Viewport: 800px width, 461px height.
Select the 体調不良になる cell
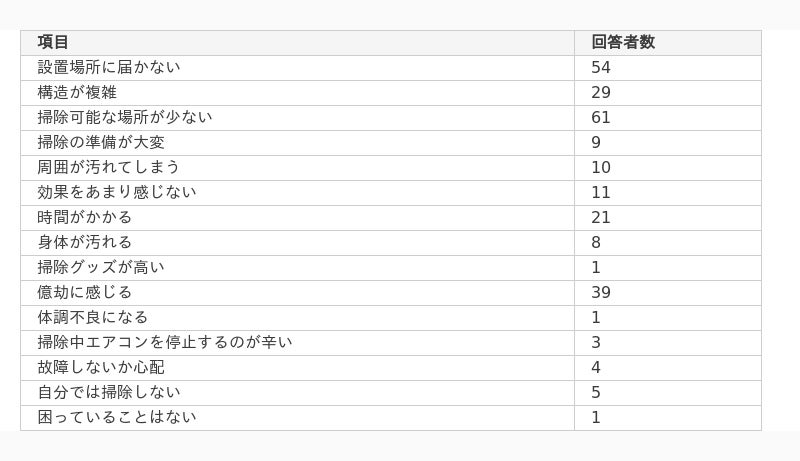click(x=297, y=317)
